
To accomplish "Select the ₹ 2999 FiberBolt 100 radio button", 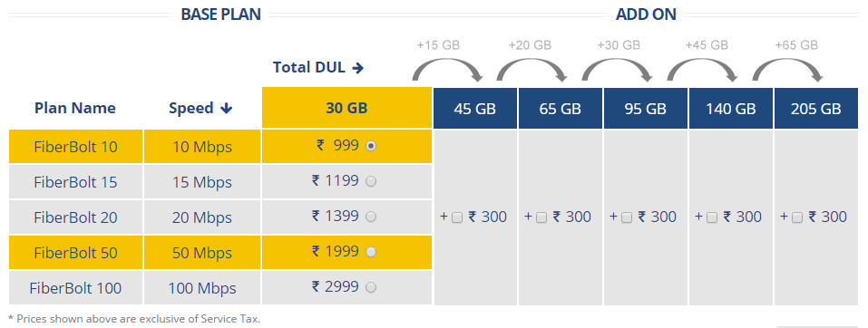I will coord(371,287).
